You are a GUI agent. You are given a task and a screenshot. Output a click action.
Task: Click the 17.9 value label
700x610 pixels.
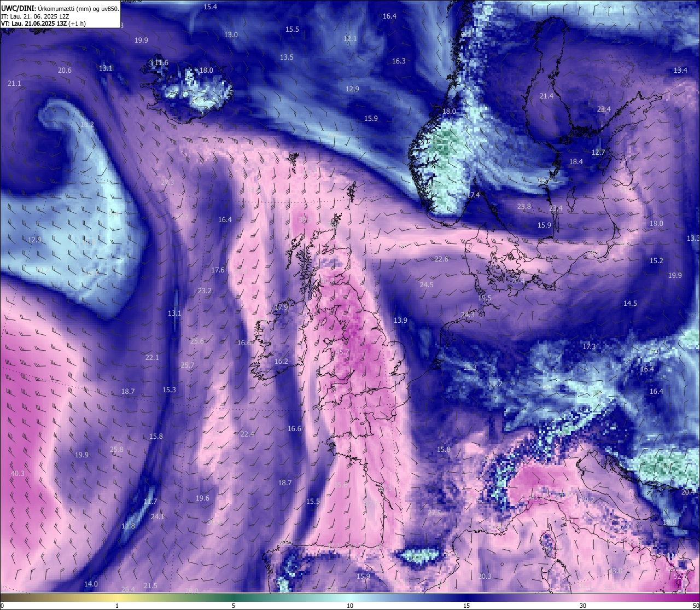click(x=281, y=307)
